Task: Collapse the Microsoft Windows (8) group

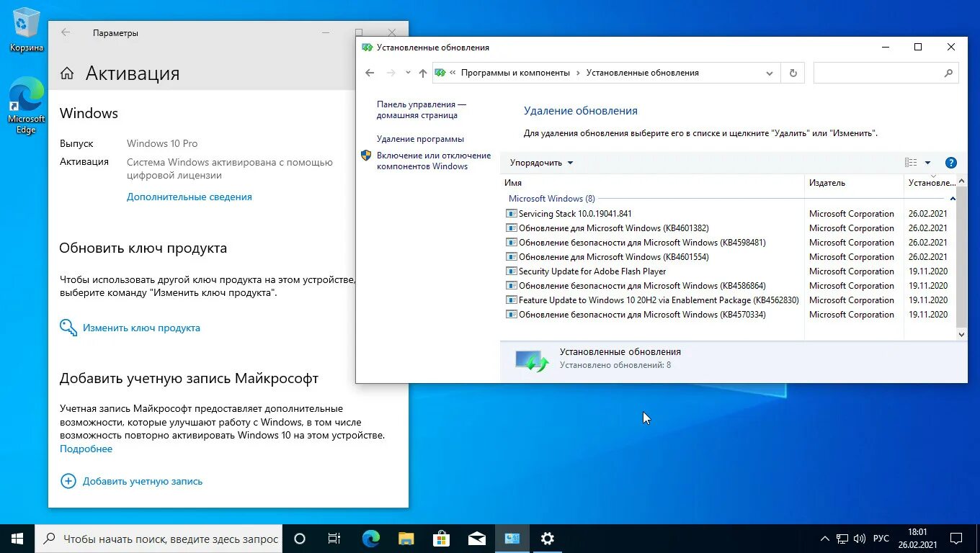Action: point(953,199)
